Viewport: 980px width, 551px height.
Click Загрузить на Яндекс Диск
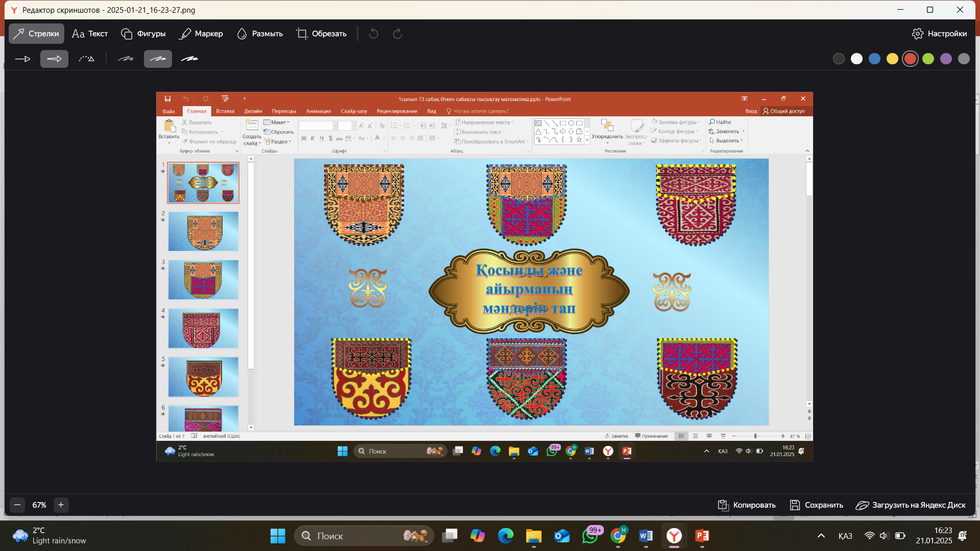tap(911, 505)
